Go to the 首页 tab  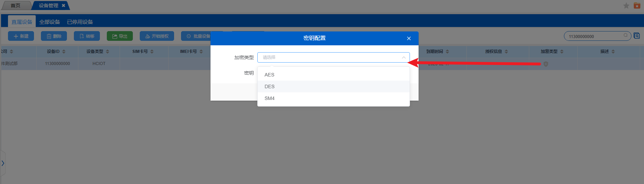(15, 6)
